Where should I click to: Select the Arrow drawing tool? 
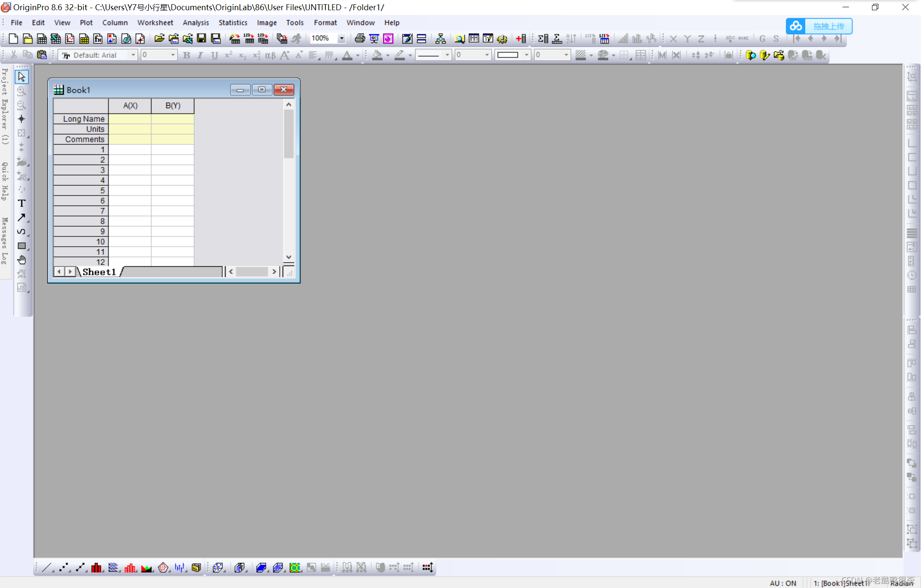point(22,218)
